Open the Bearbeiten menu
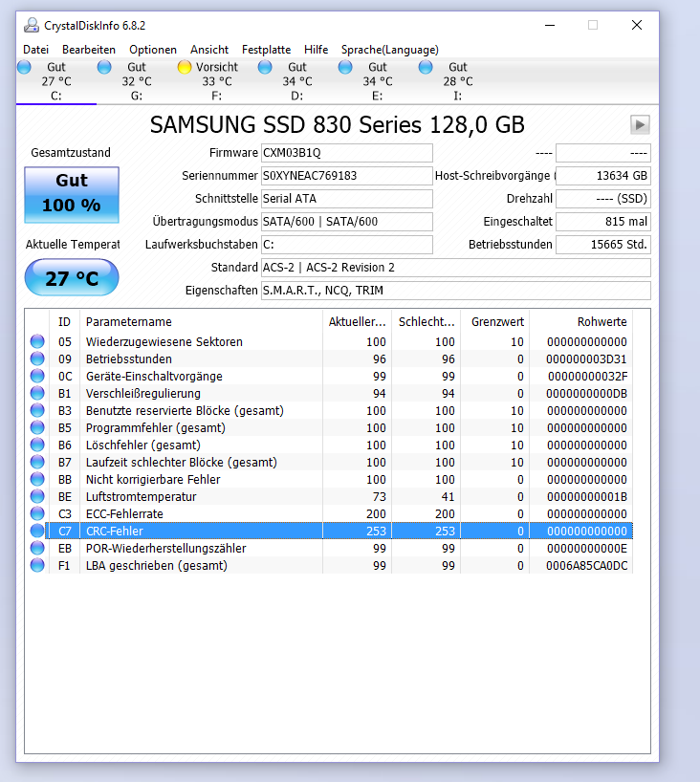Viewport: 700px width, 782px height. point(89,50)
